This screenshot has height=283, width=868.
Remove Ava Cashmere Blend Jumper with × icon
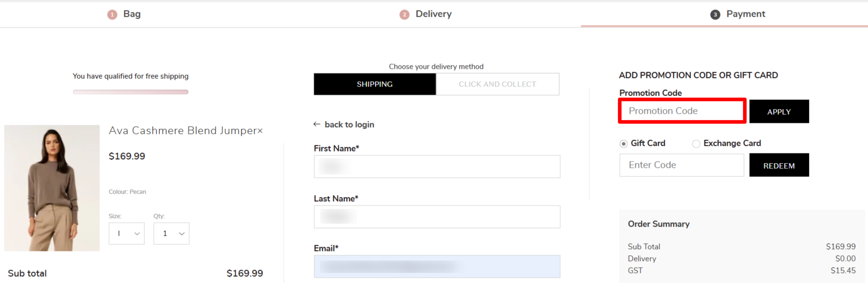point(260,131)
